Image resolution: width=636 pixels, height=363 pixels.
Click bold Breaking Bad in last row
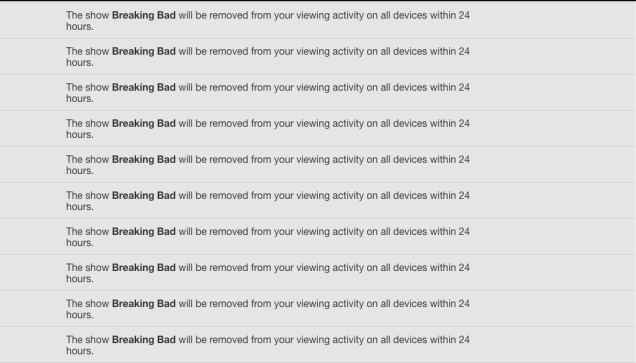click(x=144, y=340)
